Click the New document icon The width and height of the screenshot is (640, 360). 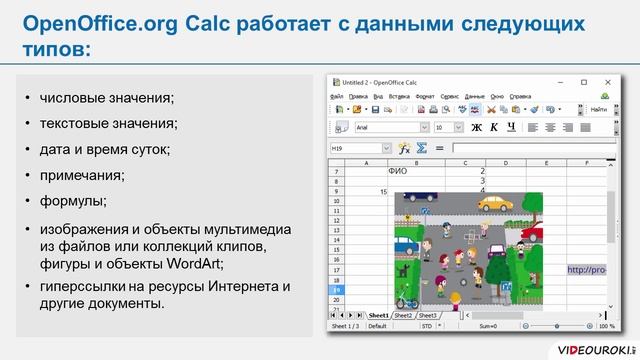[x=339, y=109]
